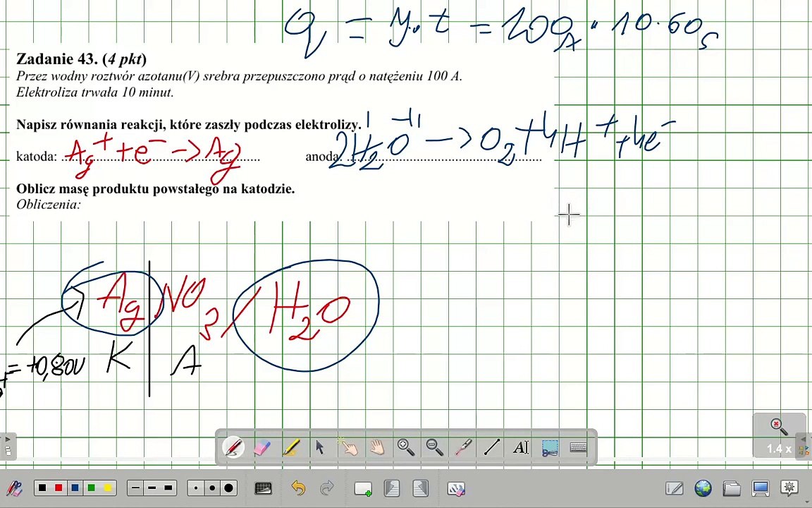
Task: Select the medium dot pen size
Action: click(212, 488)
